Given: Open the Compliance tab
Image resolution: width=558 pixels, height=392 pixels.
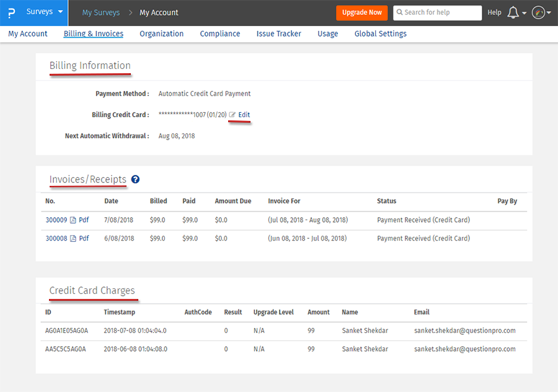Looking at the screenshot, I should 219,33.
